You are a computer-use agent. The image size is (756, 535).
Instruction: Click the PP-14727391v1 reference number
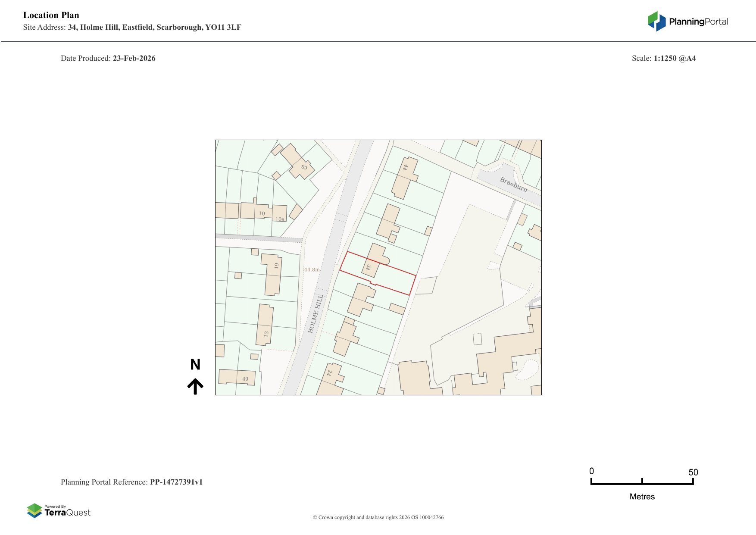pyautogui.click(x=176, y=482)
